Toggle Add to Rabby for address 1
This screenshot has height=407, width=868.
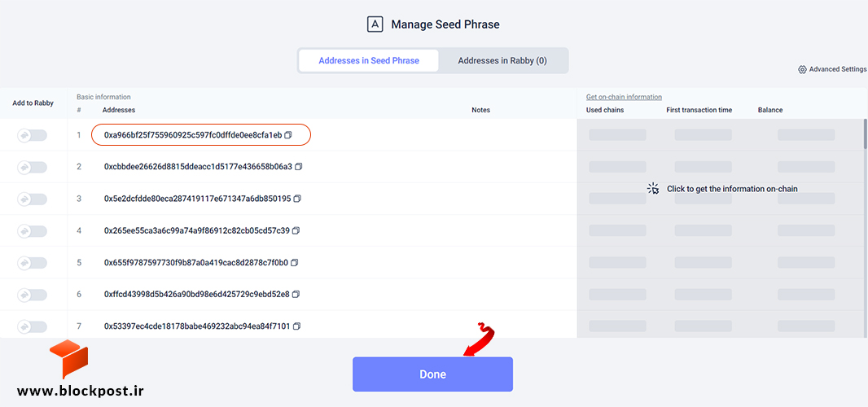(x=32, y=135)
